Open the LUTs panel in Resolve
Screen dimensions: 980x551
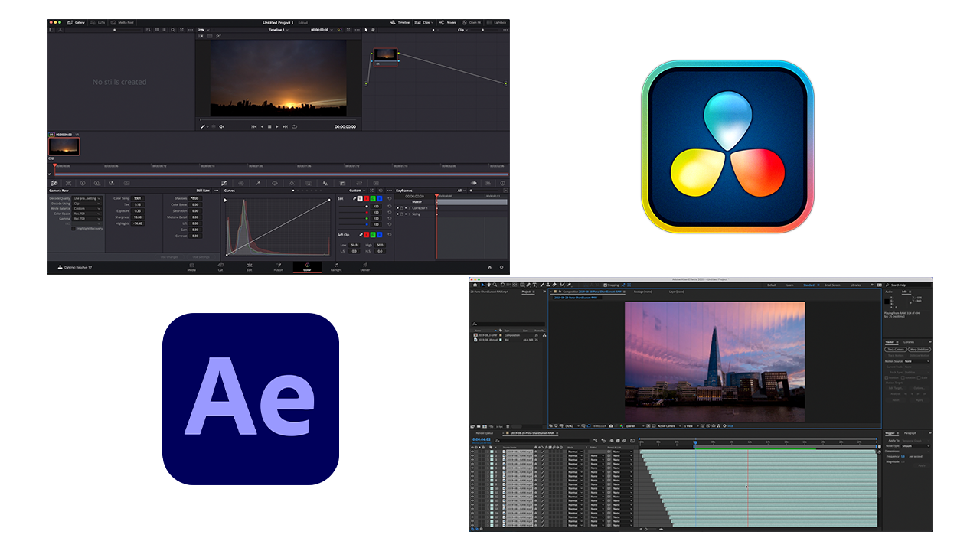(x=98, y=23)
